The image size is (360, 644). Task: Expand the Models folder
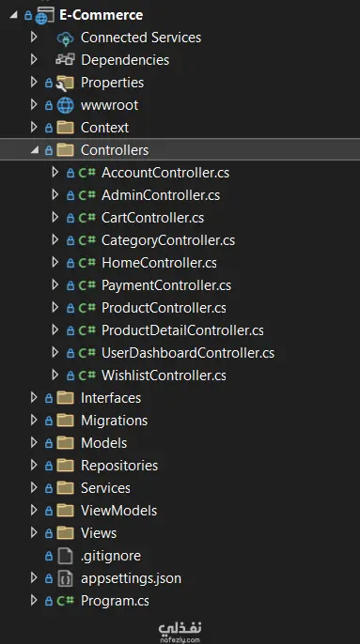click(x=34, y=443)
